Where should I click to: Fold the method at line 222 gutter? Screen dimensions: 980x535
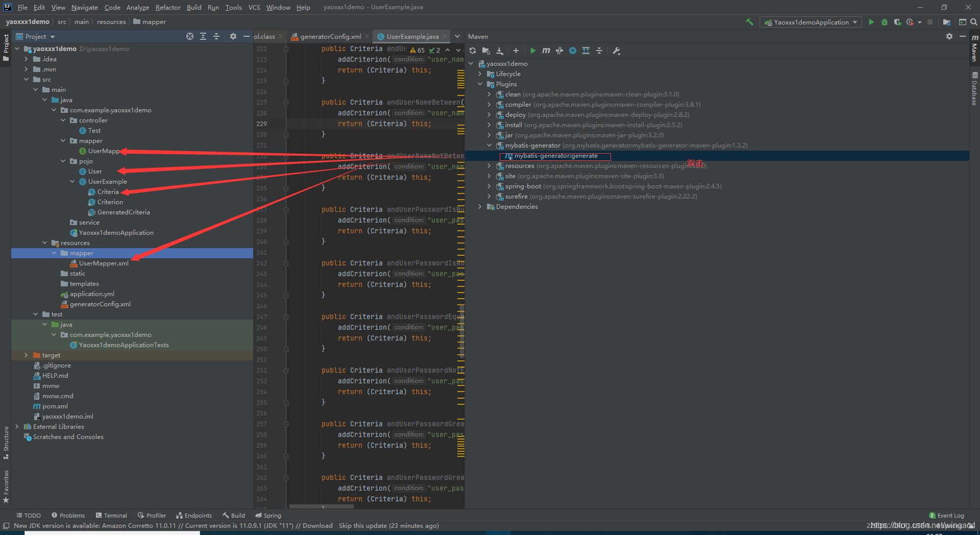click(286, 49)
